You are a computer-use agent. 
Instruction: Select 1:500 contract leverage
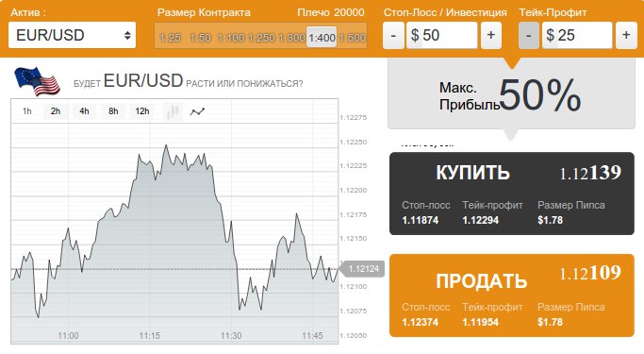point(353,38)
